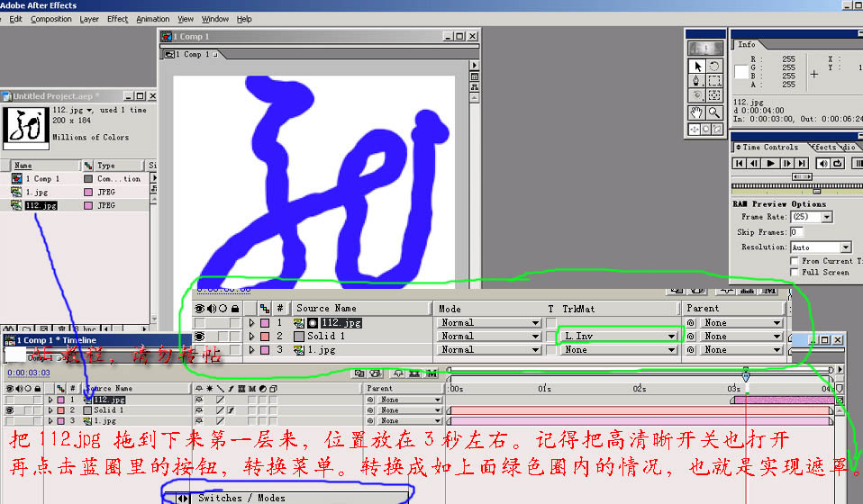Click the Skip Frames input field
863x504 pixels.
[x=796, y=232]
